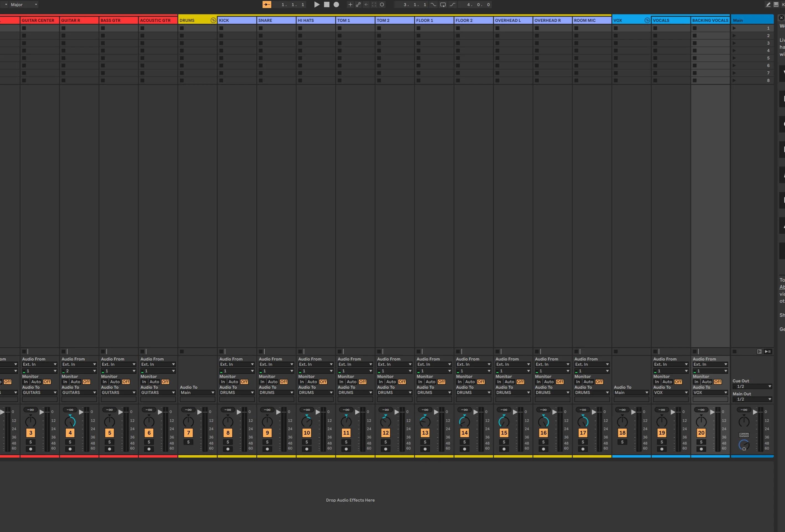
Task: Select the BACKING VOCALS track header
Action: [x=710, y=20]
